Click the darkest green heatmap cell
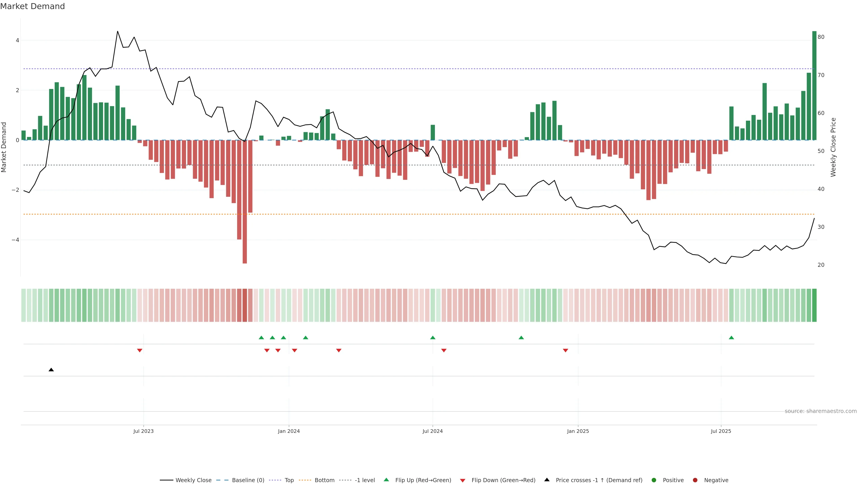The image size is (868, 488). point(814,305)
